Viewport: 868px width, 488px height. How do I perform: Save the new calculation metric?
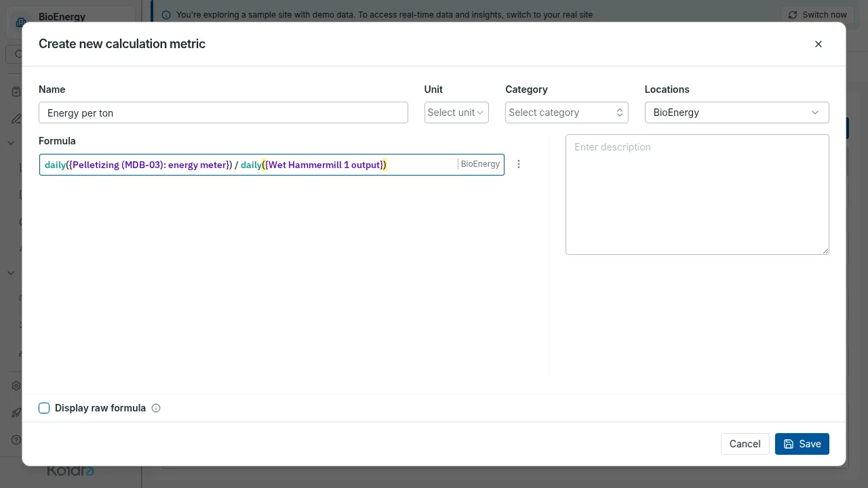[x=802, y=444]
